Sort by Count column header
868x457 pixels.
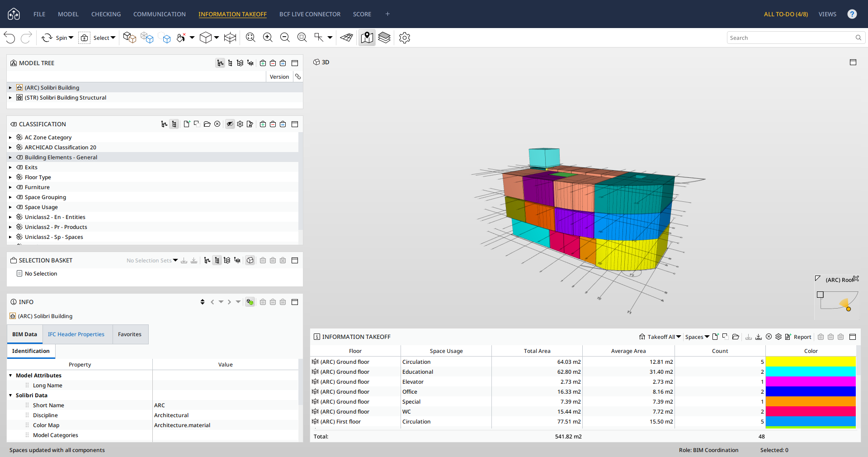click(720, 351)
